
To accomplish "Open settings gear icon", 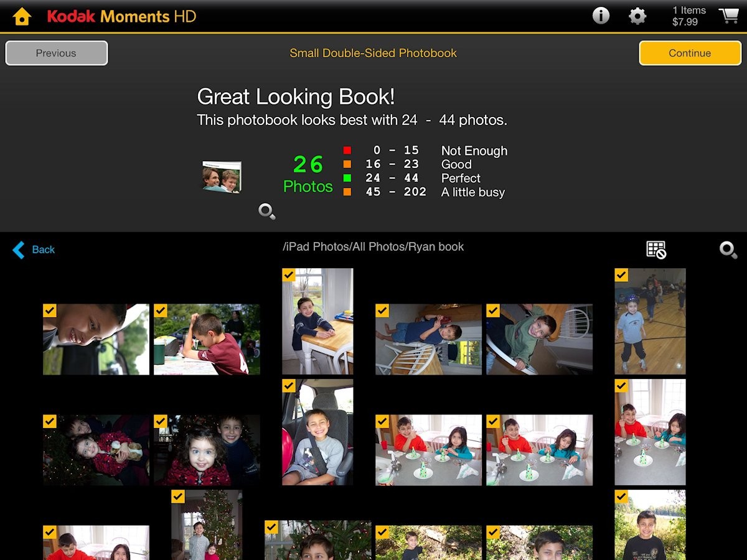I will click(637, 16).
